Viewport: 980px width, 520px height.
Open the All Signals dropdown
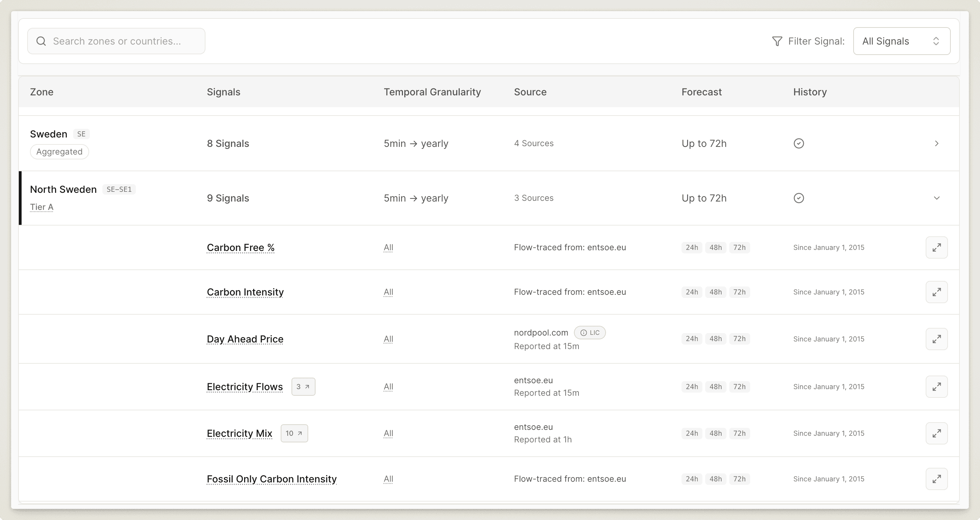pyautogui.click(x=901, y=41)
